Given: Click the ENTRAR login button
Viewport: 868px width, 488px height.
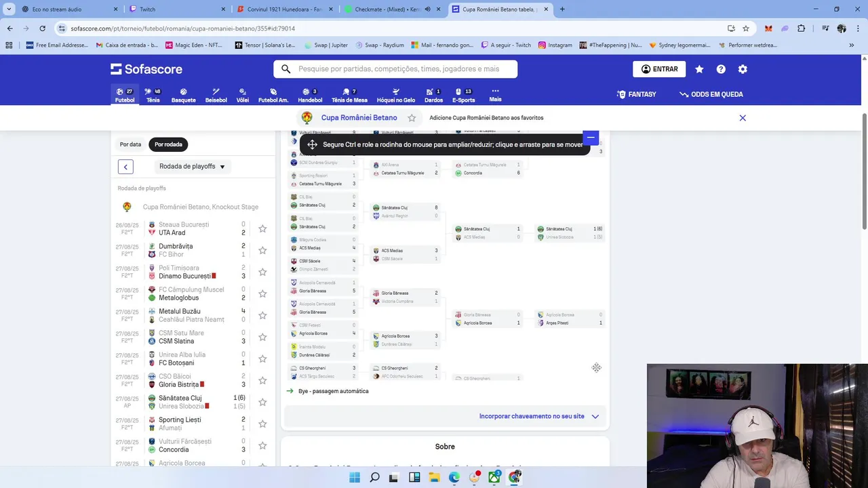Looking at the screenshot, I should pos(659,69).
